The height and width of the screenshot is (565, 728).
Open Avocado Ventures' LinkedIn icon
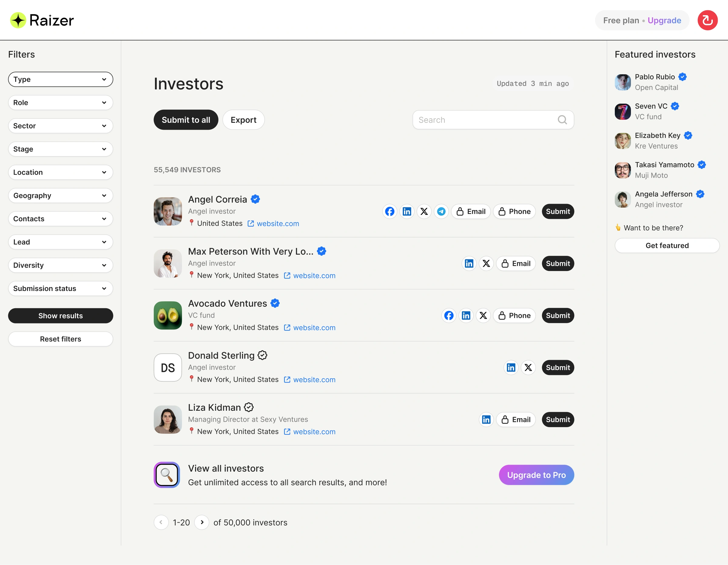pyautogui.click(x=466, y=316)
